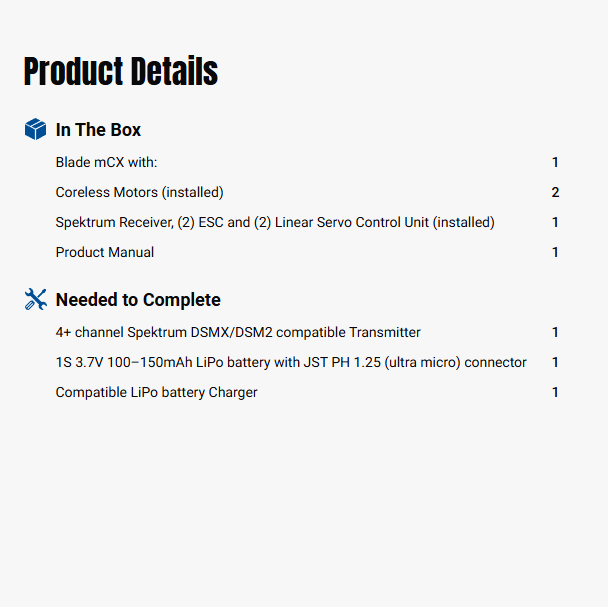Image resolution: width=608 pixels, height=607 pixels.
Task: Click the quantity for Product Manual
Action: point(555,252)
